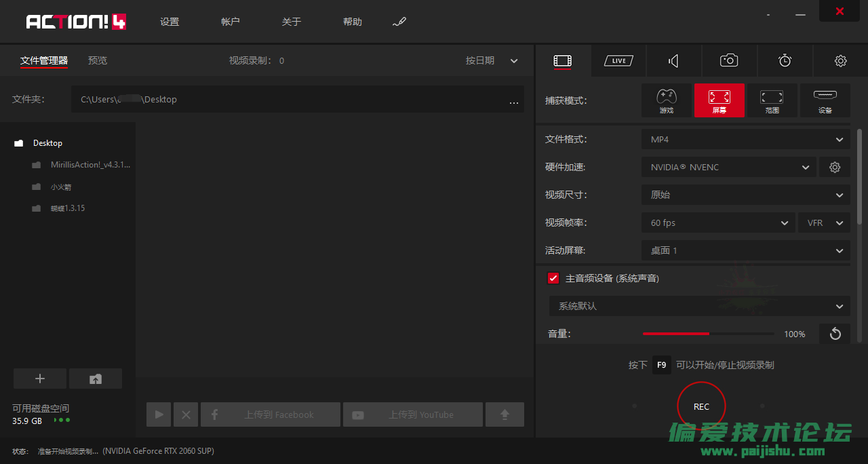Select the game (游戏) capture mode
The width and height of the screenshot is (868, 464).
click(x=667, y=100)
